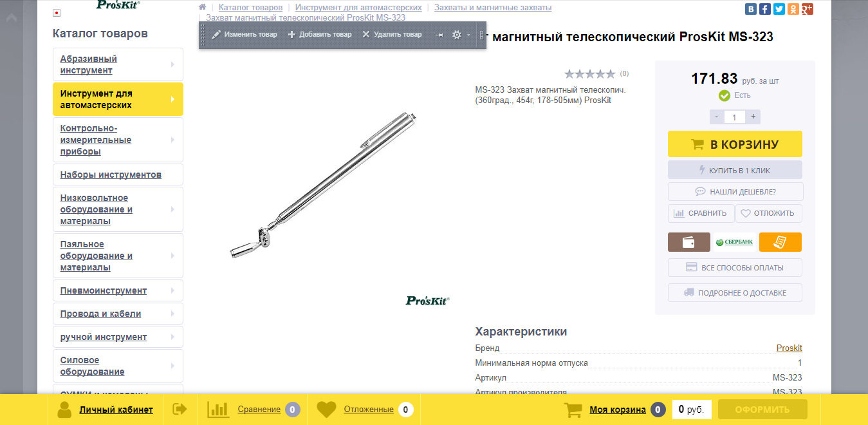Open the dropdown arrow beside the gear
The image size is (868, 425).
coord(468,35)
